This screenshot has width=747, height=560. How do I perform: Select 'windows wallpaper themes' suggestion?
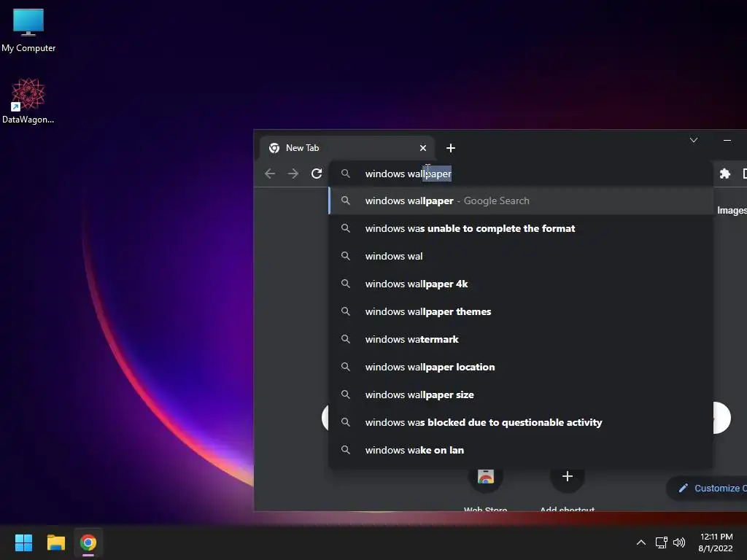[x=521, y=311]
